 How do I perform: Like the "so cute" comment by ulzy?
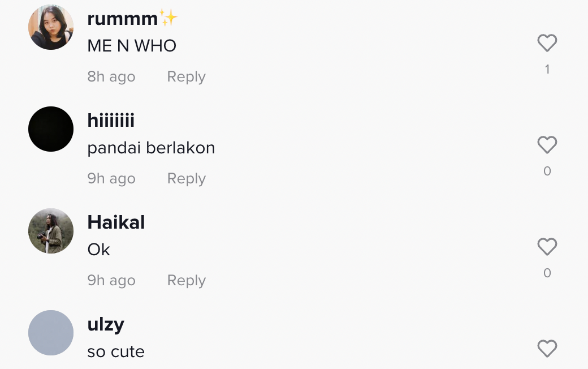(547, 349)
